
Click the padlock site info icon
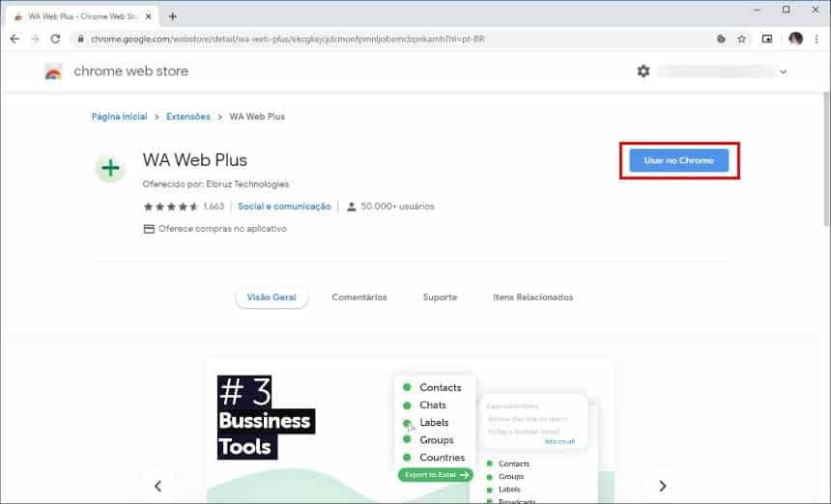[80, 39]
